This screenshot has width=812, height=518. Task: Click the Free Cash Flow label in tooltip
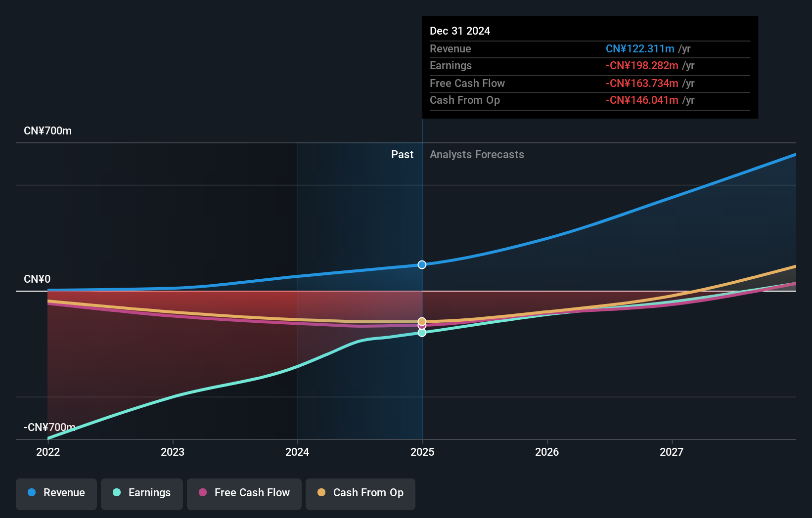[x=467, y=84]
